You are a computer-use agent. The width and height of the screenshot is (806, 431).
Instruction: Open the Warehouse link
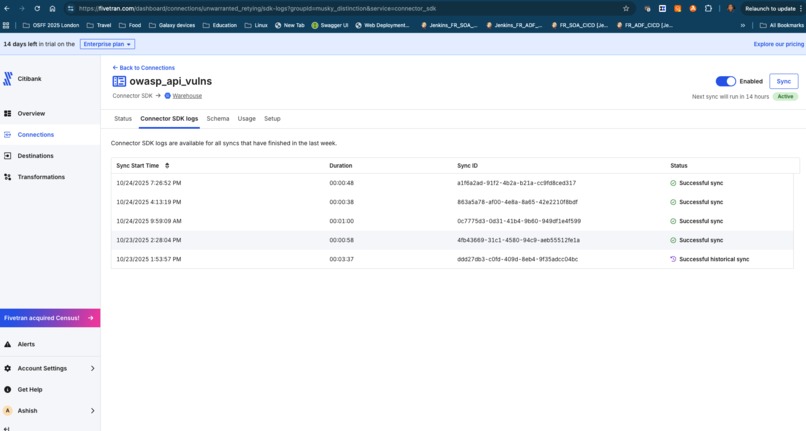coord(187,96)
